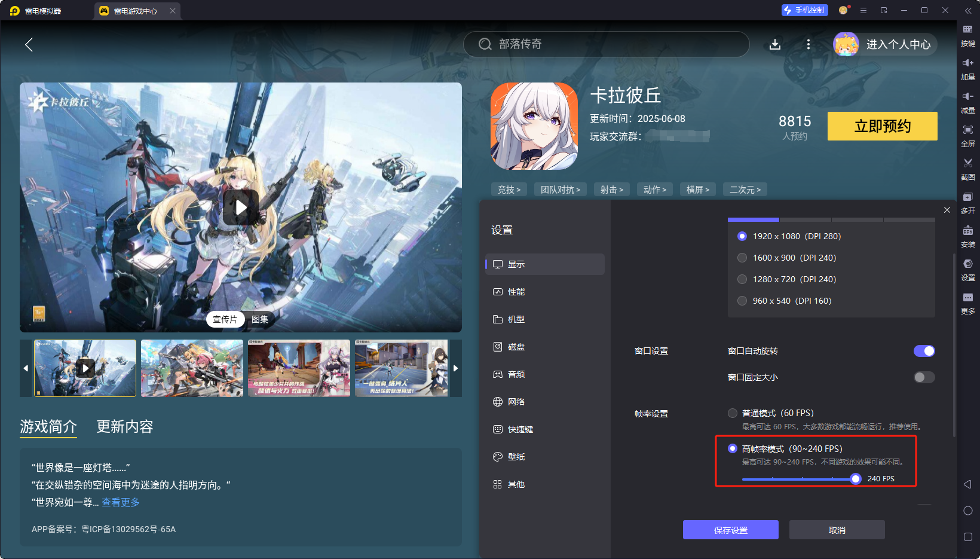
Task: Open the 设置 gear in the right sidebar
Action: coord(968,270)
